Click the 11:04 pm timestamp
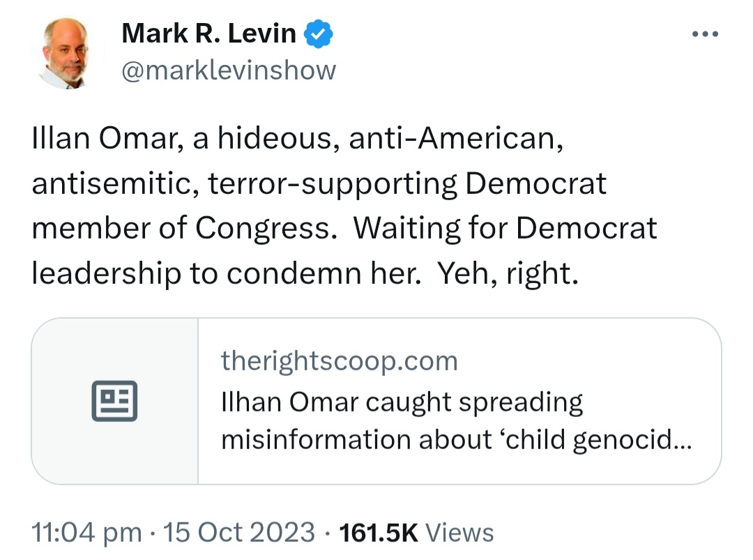 [x=87, y=533]
